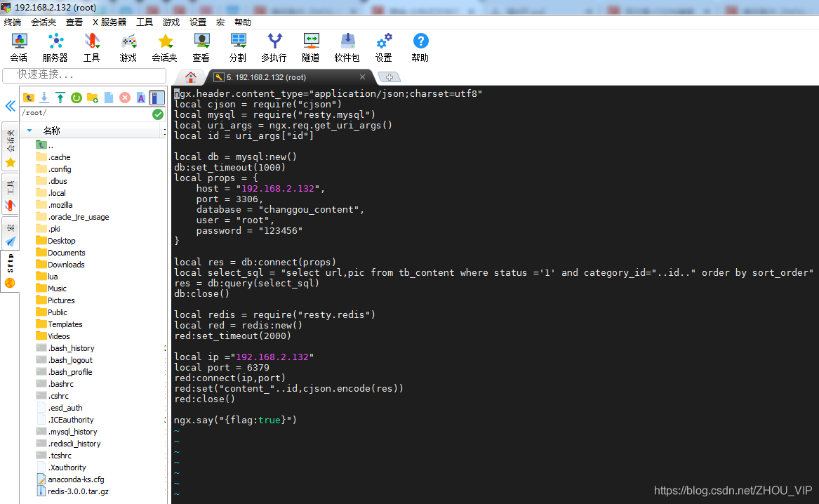Image resolution: width=819 pixels, height=504 pixels.
Task: Switch to the Sftp sidebar tab
Action: (11, 271)
